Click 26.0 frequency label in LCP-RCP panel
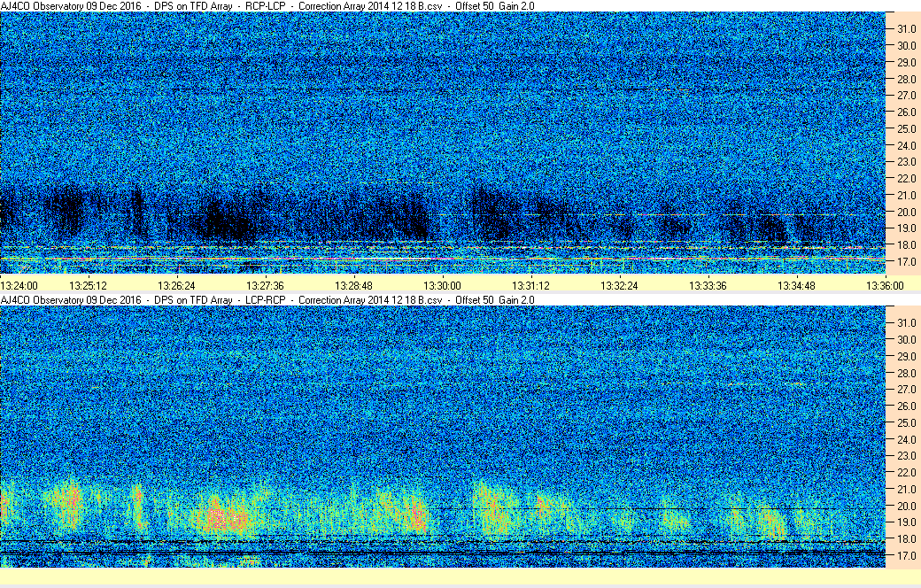The height and width of the screenshot is (588, 921). (x=906, y=406)
